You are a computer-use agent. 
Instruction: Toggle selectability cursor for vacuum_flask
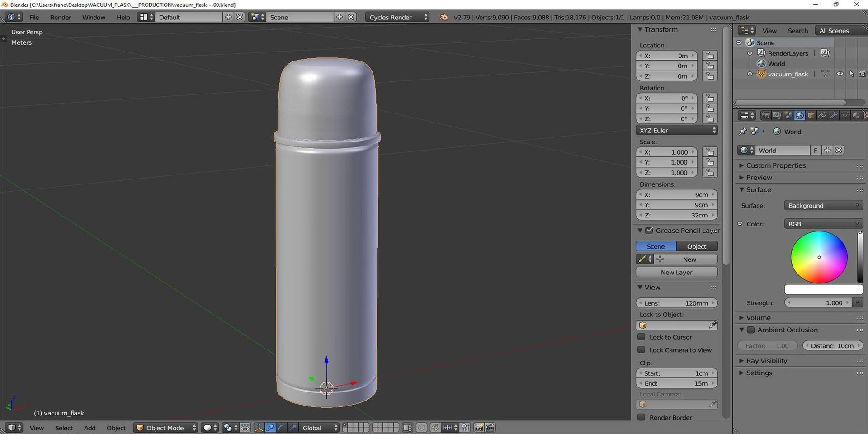(852, 74)
